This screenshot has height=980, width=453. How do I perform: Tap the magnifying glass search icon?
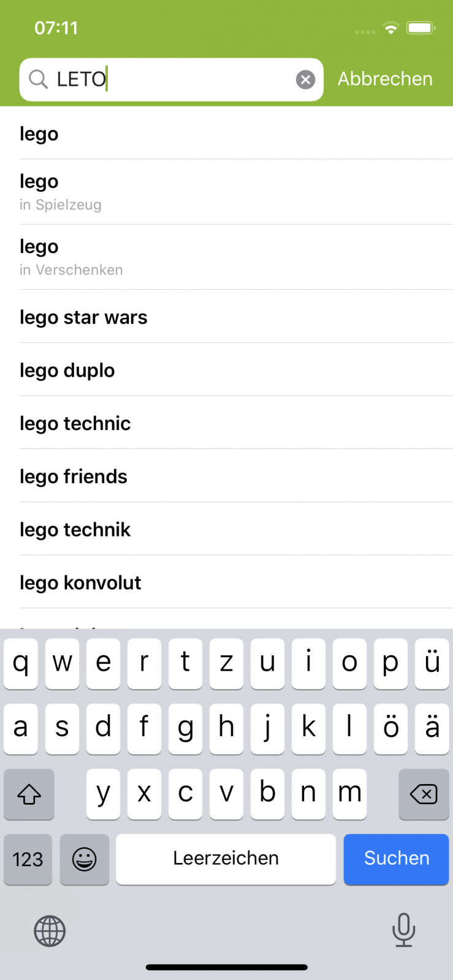[x=38, y=80]
